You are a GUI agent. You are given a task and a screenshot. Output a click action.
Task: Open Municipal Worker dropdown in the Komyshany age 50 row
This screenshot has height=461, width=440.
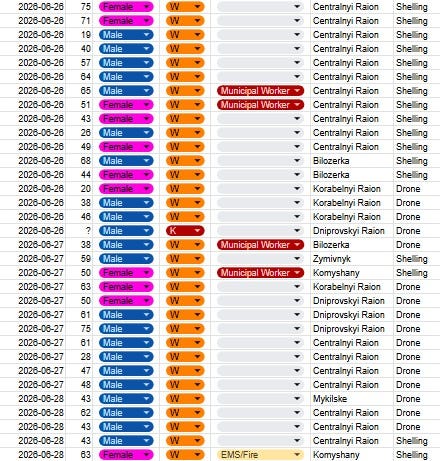coord(260,273)
